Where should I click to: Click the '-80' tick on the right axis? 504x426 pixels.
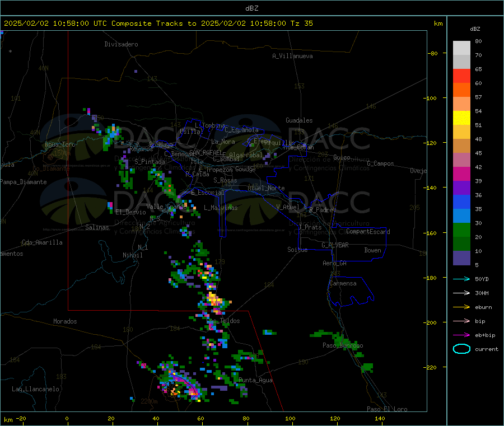(433, 53)
